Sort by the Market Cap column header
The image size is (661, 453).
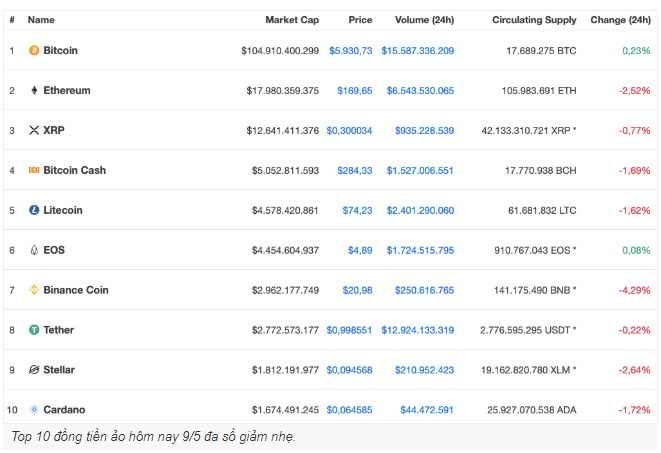[292, 20]
